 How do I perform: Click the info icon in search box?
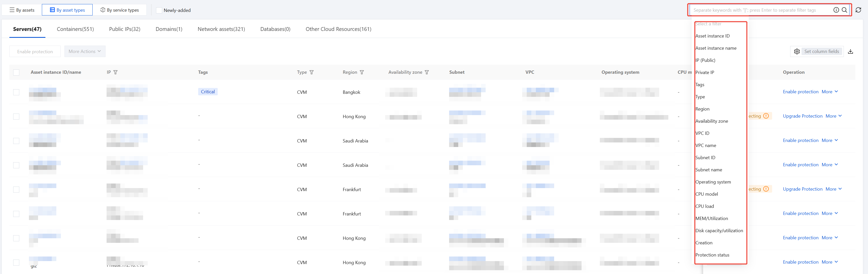click(x=836, y=10)
